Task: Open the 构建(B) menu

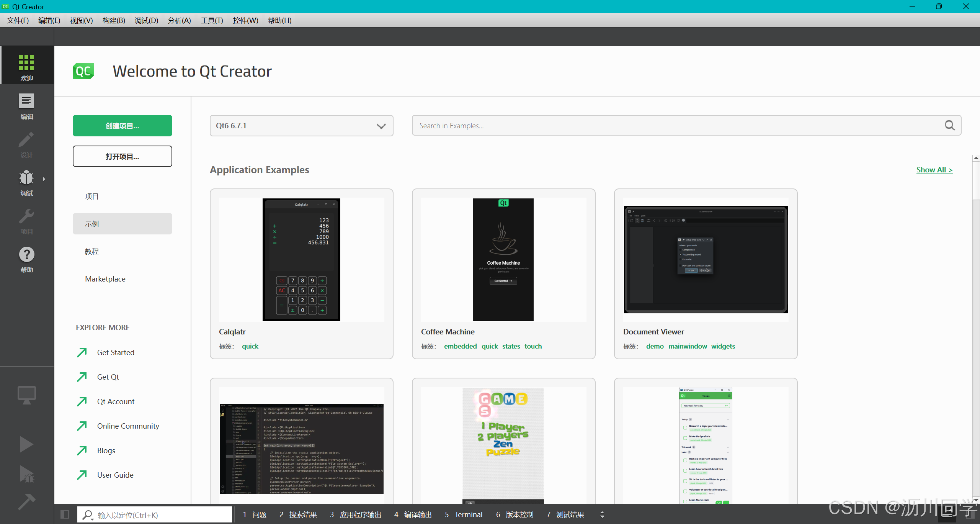Action: pos(114,20)
